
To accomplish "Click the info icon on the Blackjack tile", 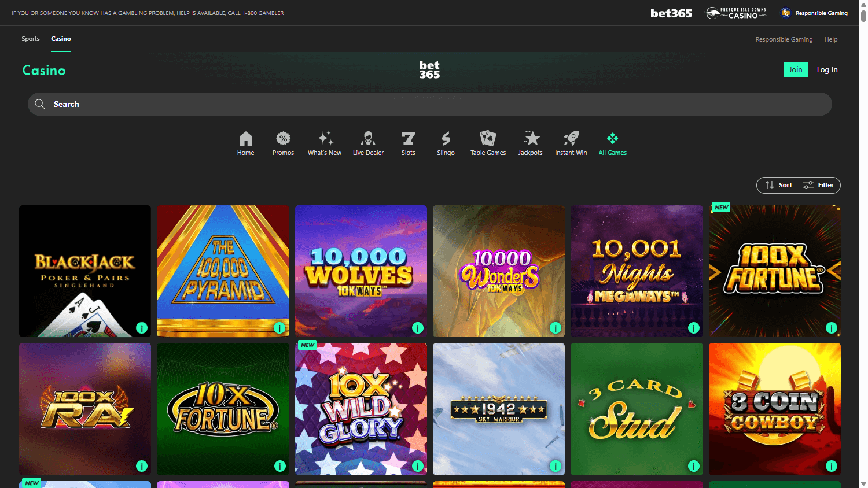I will [142, 327].
